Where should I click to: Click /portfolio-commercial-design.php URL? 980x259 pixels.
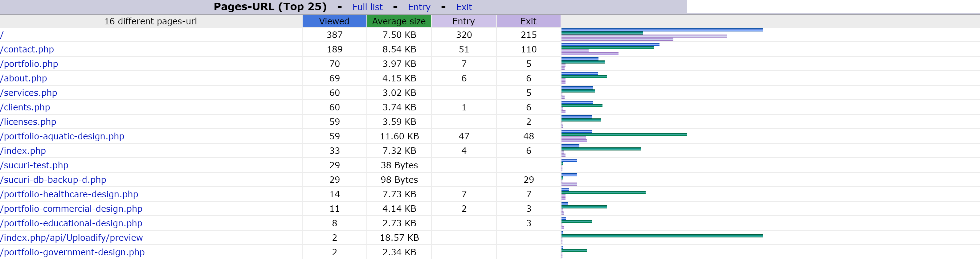(x=71, y=209)
